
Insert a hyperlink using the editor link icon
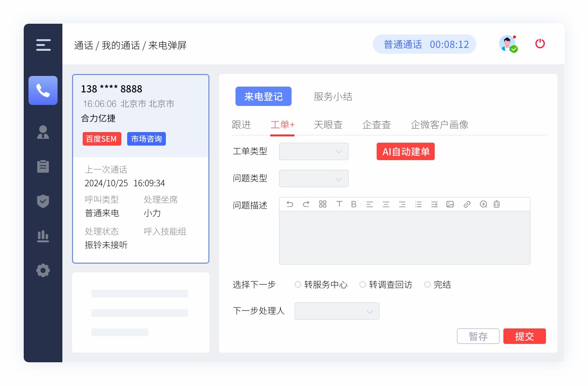467,204
